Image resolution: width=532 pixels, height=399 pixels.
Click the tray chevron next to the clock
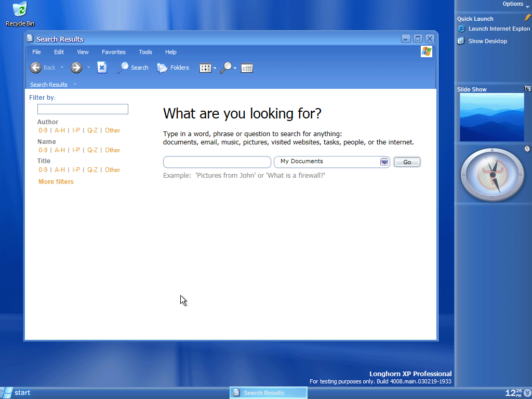click(x=528, y=393)
